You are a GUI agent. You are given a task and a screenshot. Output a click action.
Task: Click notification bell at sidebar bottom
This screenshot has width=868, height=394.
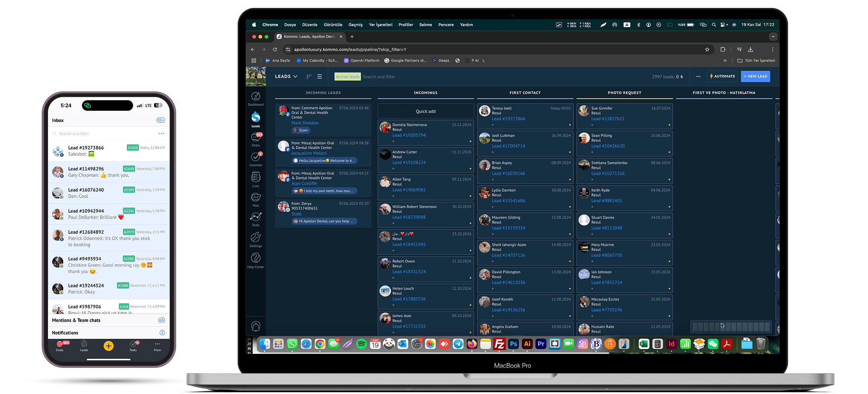coord(256,326)
